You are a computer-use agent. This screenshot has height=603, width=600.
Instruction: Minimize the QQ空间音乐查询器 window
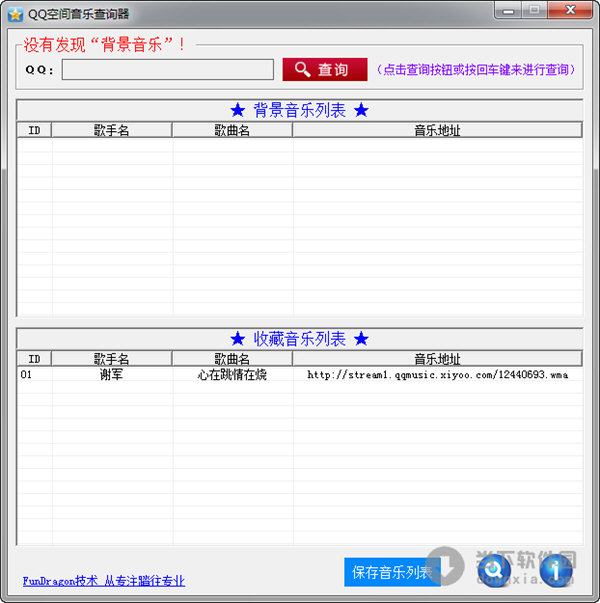(508, 10)
